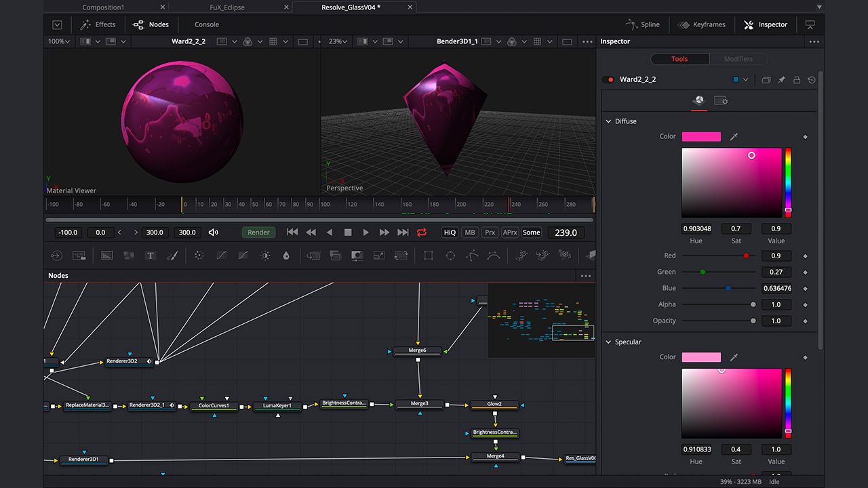868x488 pixels.
Task: Switch to the Modifiers tab
Action: [738, 59]
